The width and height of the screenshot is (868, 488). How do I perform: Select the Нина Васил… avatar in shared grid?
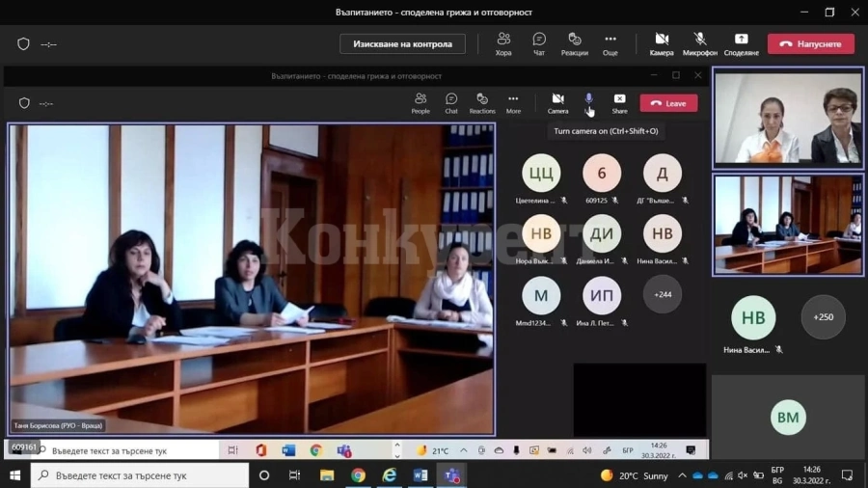point(662,233)
